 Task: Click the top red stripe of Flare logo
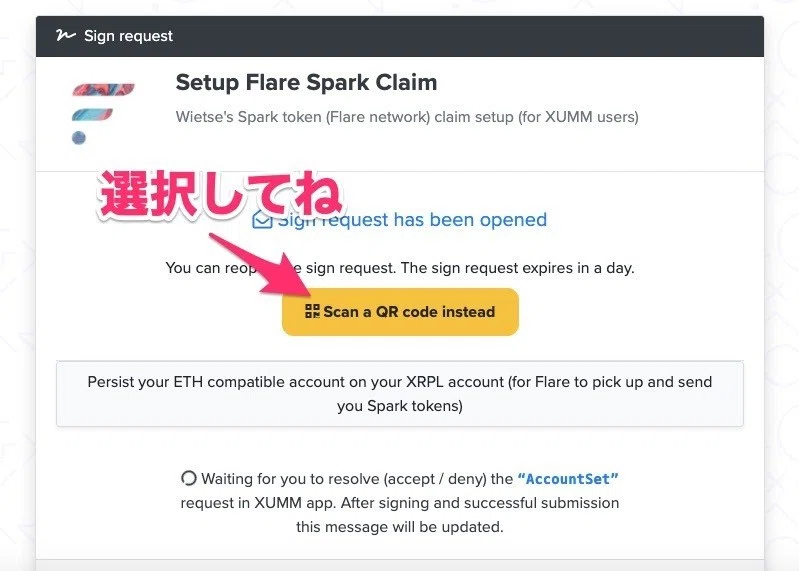point(103,90)
